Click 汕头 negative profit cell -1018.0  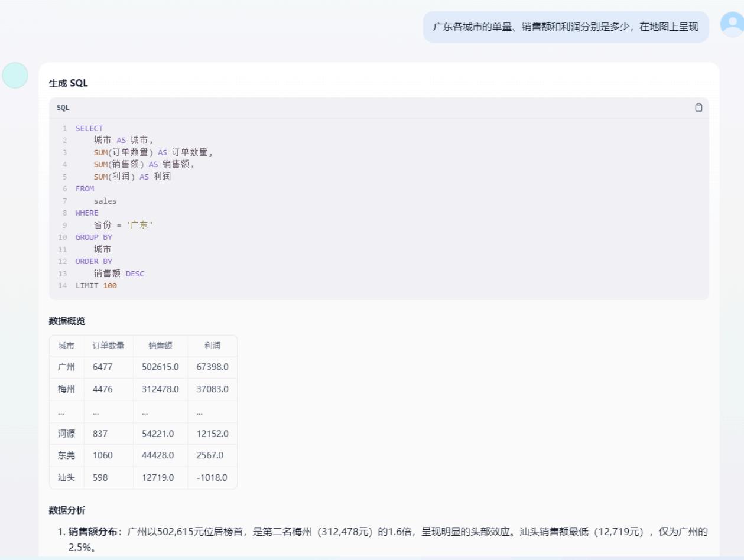[212, 478]
